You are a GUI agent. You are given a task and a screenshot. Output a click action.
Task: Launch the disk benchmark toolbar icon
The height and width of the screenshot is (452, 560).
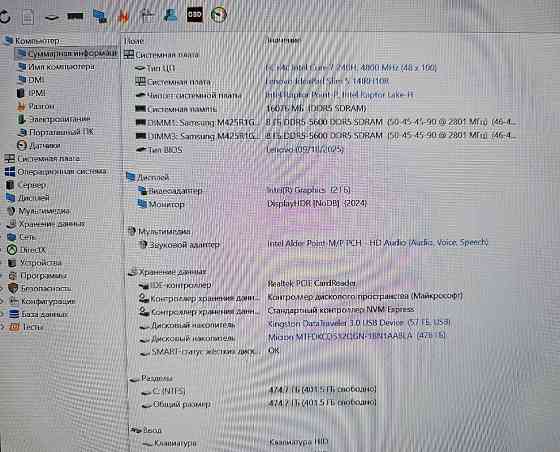(x=52, y=17)
